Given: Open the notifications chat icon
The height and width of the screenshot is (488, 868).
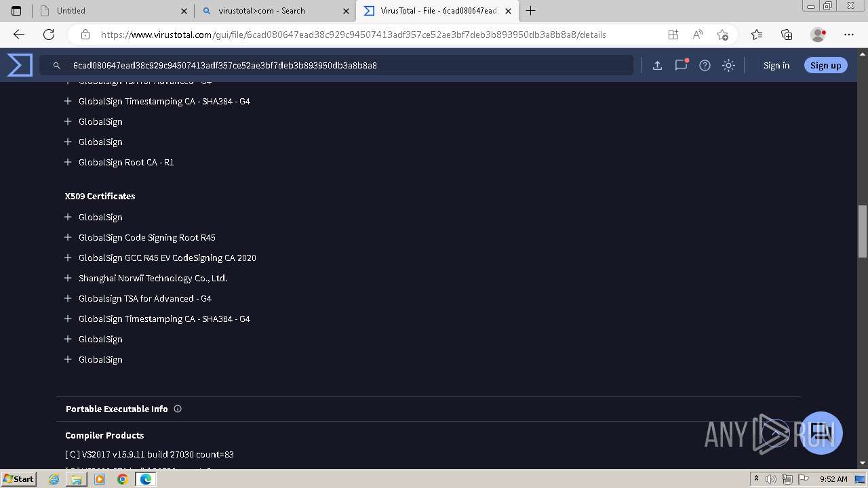Looking at the screenshot, I should tap(681, 65).
